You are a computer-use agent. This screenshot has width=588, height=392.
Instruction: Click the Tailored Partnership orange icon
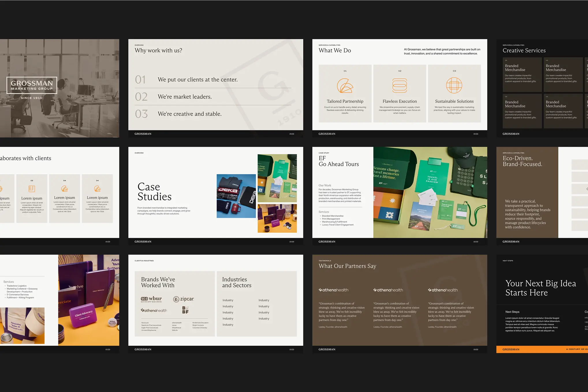345,85
